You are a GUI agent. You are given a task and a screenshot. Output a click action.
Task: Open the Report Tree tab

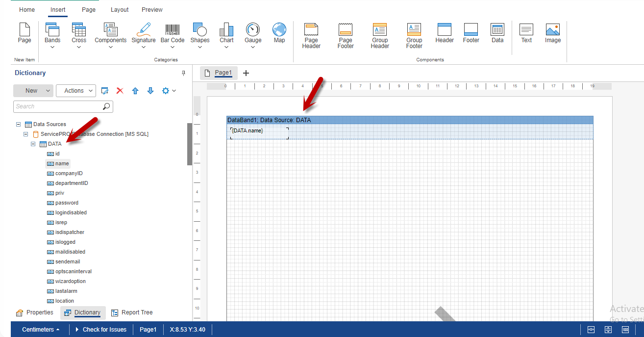point(132,312)
